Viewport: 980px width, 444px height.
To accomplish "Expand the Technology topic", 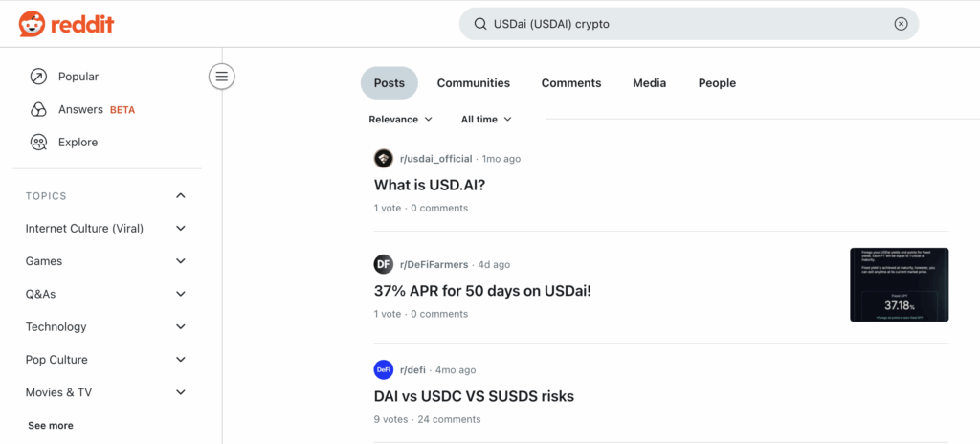I will pyautogui.click(x=181, y=327).
